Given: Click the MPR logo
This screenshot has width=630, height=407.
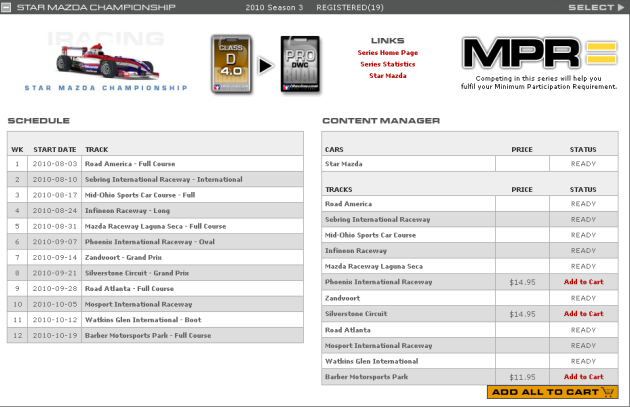Looking at the screenshot, I should coord(539,53).
